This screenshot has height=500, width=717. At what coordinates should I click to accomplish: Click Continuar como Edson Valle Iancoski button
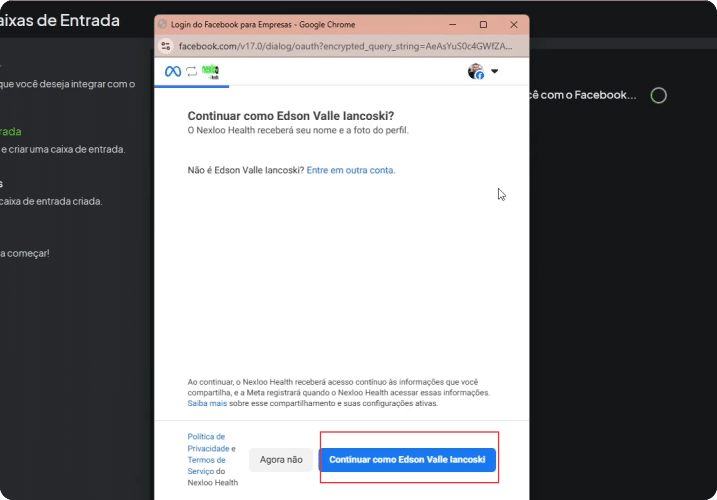(x=407, y=460)
